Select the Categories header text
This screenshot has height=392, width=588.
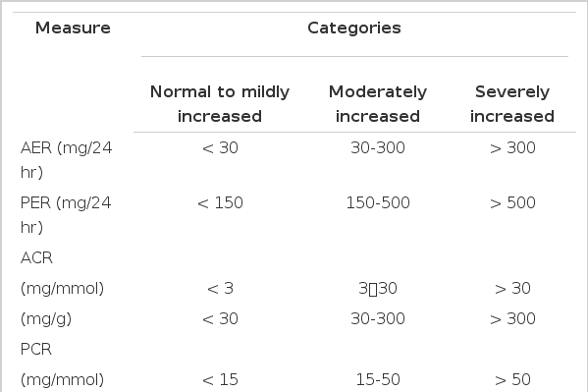(x=354, y=28)
